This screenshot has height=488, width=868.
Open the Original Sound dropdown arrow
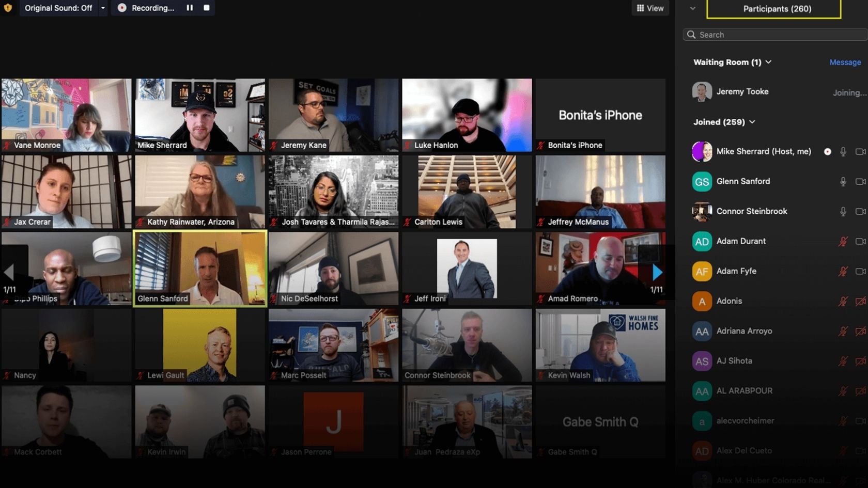point(103,8)
